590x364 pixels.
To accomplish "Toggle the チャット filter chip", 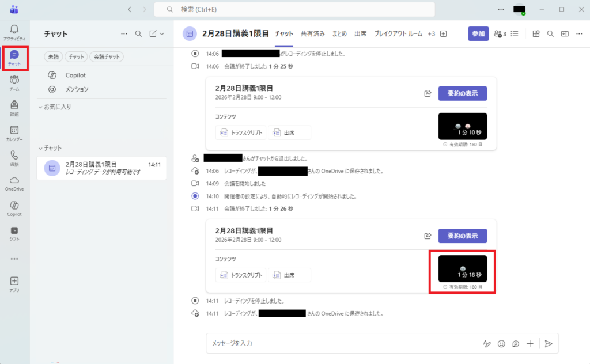I will pyautogui.click(x=75, y=56).
